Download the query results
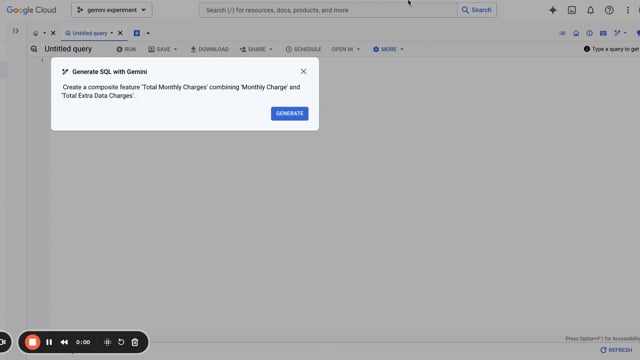Viewport: 640px width, 360px height. (209, 49)
